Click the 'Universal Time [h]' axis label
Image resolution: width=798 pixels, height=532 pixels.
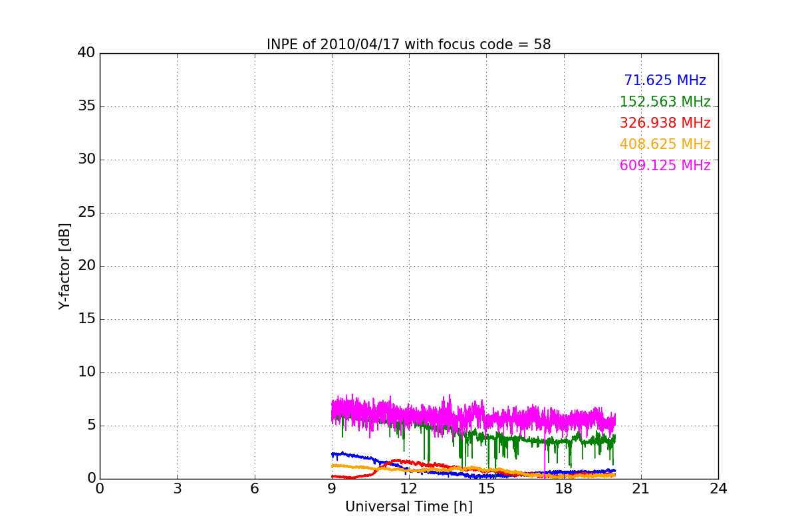click(x=409, y=507)
